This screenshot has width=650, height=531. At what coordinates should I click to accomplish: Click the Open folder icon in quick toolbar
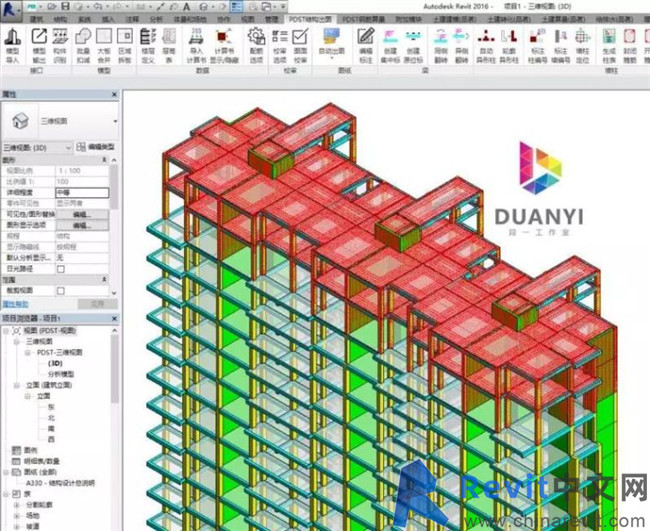(51, 7)
